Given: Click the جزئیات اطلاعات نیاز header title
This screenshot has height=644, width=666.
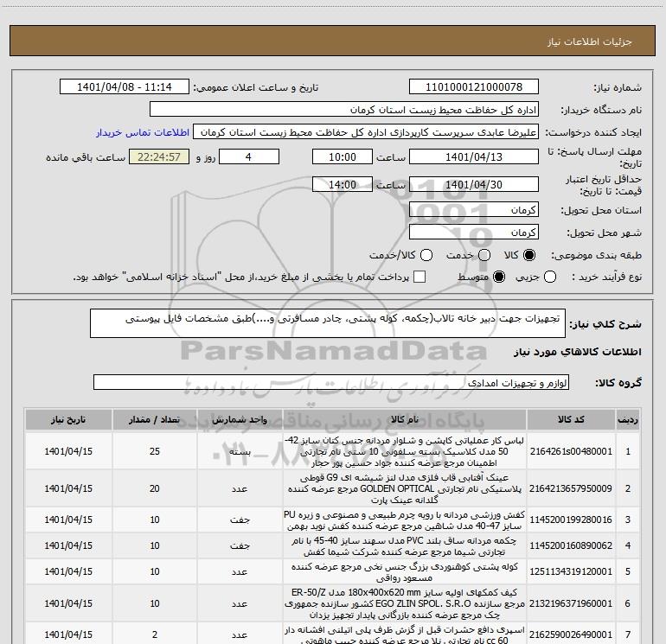Looking at the screenshot, I should click(590, 41).
